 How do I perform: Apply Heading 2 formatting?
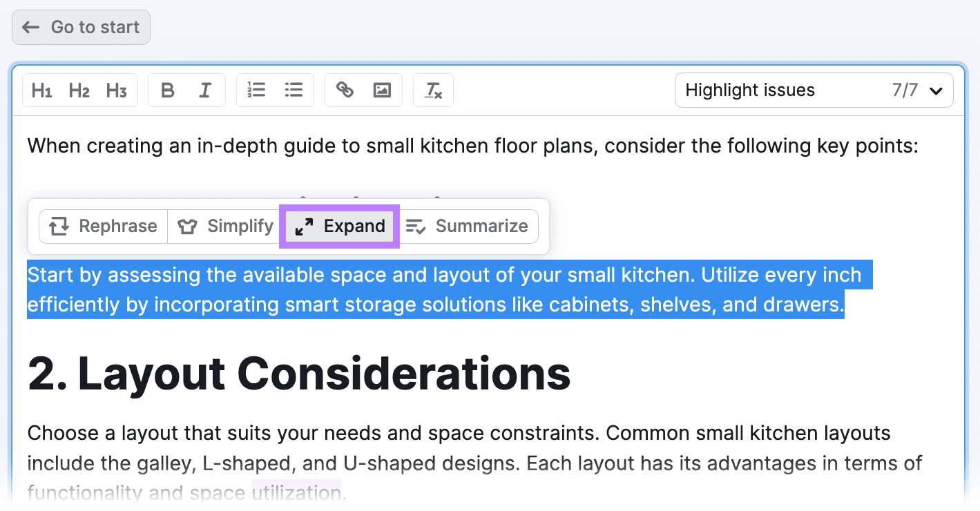click(x=79, y=90)
